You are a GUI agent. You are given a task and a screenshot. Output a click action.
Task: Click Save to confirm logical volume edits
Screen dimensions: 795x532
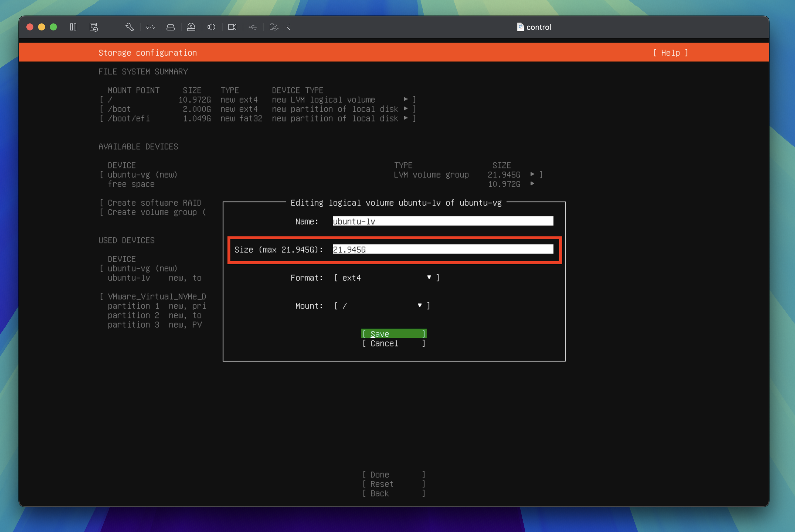pyautogui.click(x=393, y=333)
